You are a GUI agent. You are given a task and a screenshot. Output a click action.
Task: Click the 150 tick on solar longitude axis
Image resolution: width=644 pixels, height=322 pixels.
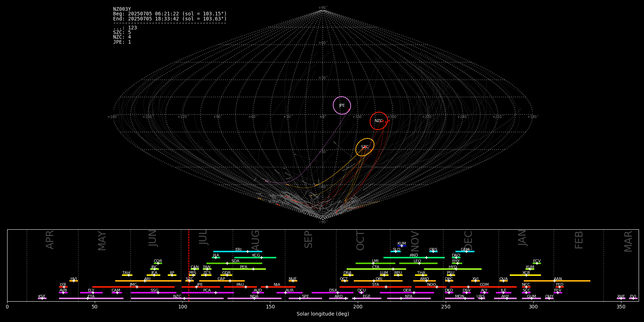point(270,307)
